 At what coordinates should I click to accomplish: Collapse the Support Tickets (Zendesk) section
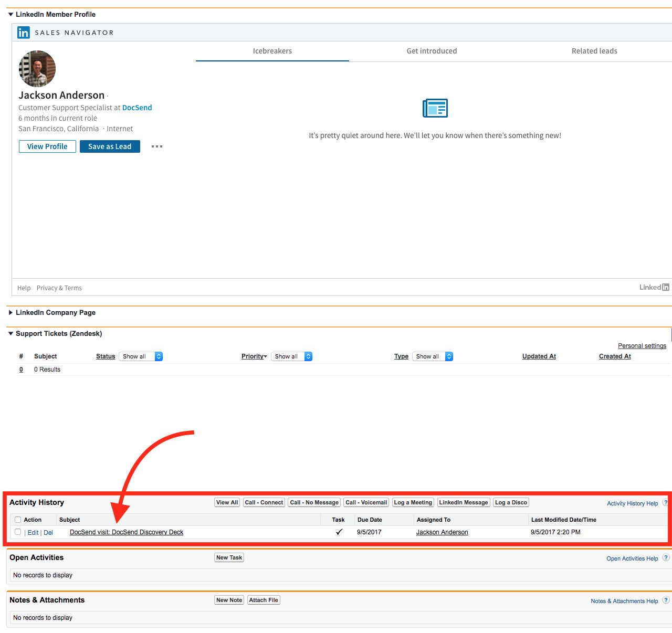pyautogui.click(x=10, y=334)
